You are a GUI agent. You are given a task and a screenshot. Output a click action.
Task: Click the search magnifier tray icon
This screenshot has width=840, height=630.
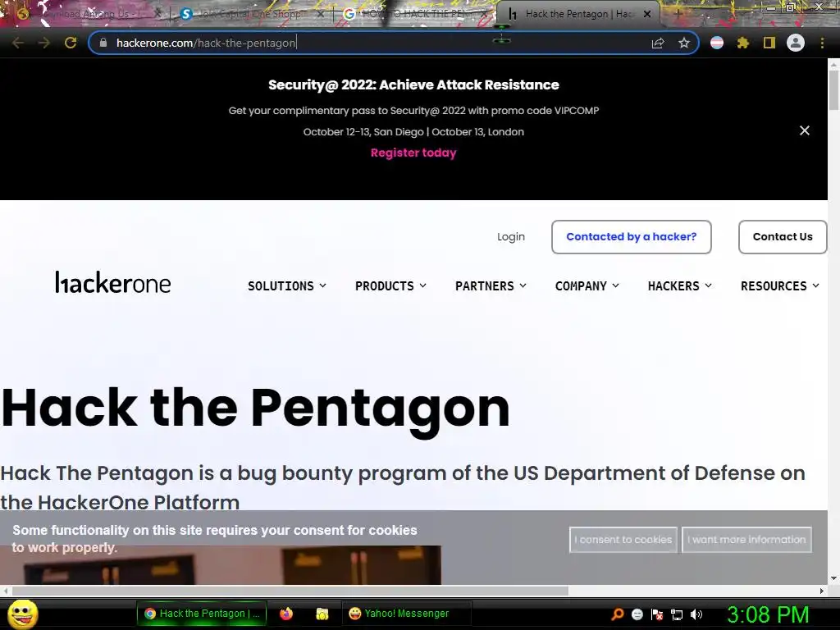[x=618, y=614]
